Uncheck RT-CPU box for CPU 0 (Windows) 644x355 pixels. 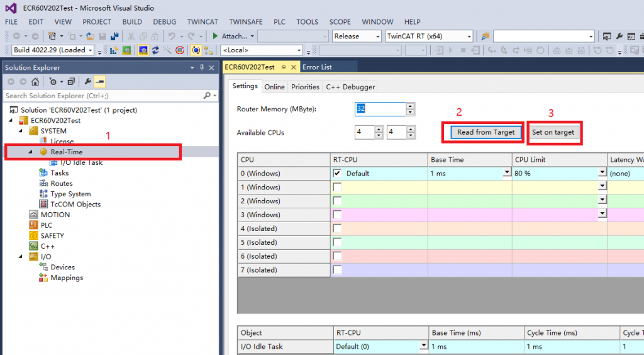click(x=337, y=173)
